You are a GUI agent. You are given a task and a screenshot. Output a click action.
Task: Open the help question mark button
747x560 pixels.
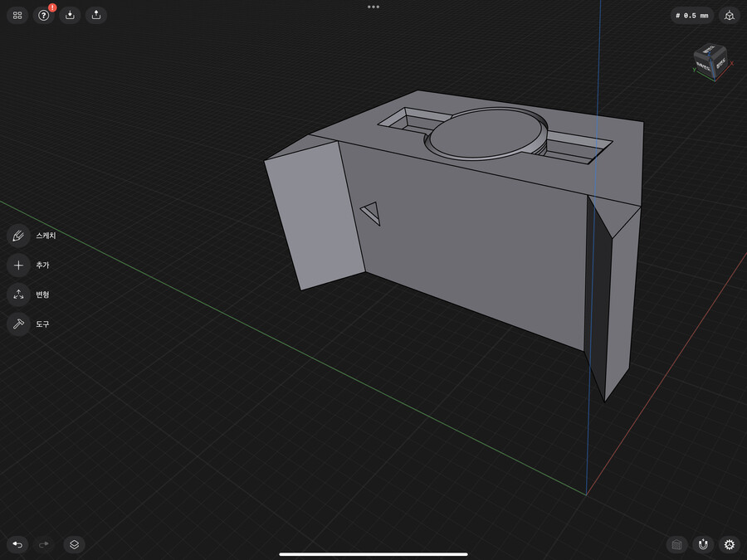click(x=44, y=15)
